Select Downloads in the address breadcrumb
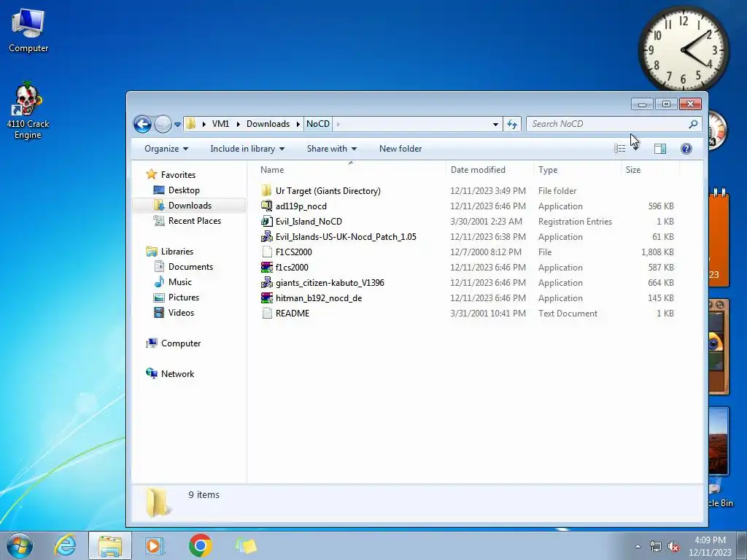 pyautogui.click(x=268, y=124)
